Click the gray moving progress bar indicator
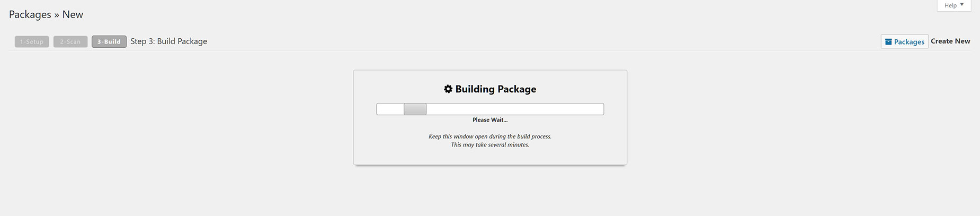 click(x=415, y=109)
